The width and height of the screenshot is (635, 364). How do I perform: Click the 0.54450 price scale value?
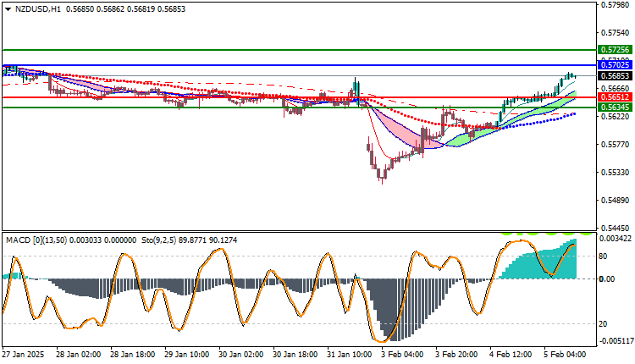616,229
